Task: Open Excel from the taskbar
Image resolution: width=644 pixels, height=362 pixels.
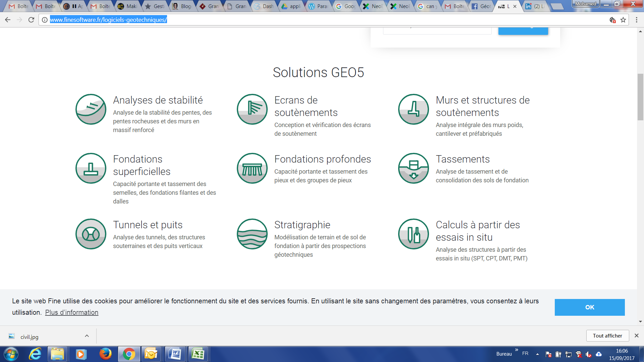Action: coord(198,354)
